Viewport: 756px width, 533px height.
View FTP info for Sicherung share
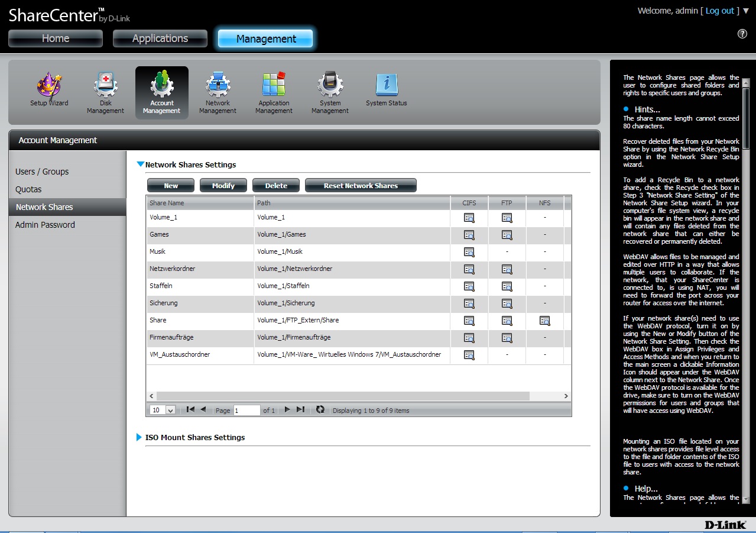(507, 303)
